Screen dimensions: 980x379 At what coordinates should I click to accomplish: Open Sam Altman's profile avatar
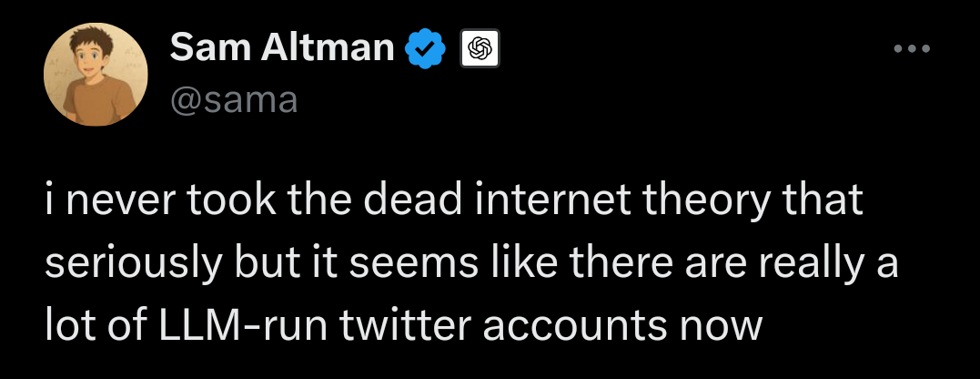(x=97, y=73)
